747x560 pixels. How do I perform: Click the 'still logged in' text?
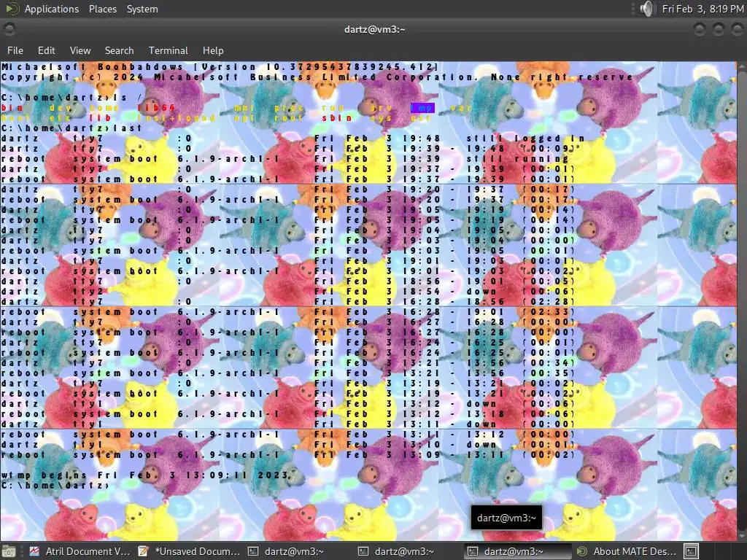pyautogui.click(x=525, y=138)
